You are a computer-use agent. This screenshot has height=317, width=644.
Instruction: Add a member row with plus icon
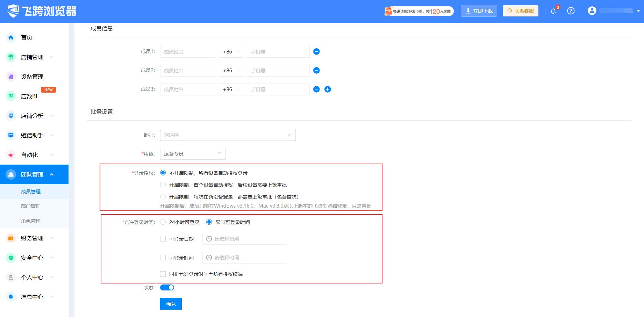pos(328,89)
